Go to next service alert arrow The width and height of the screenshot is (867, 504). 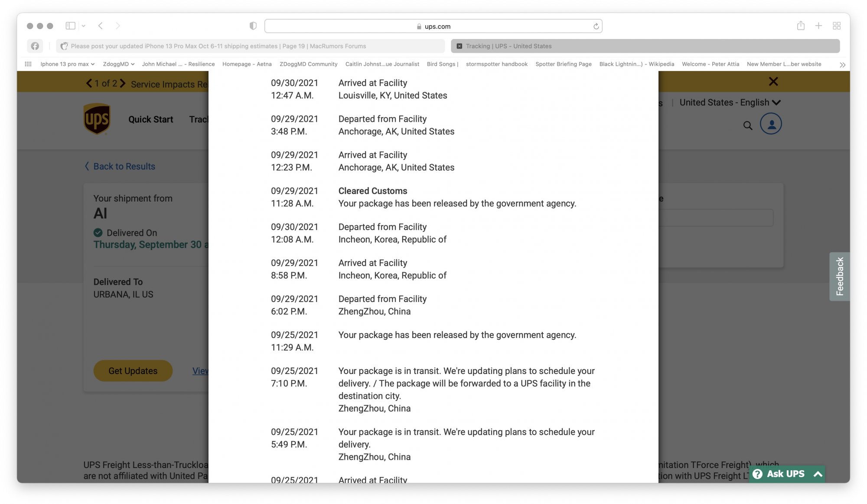click(x=123, y=83)
